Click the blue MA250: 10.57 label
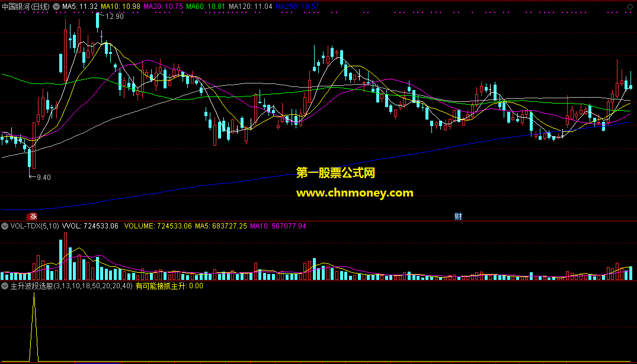637x364 pixels. click(x=297, y=7)
